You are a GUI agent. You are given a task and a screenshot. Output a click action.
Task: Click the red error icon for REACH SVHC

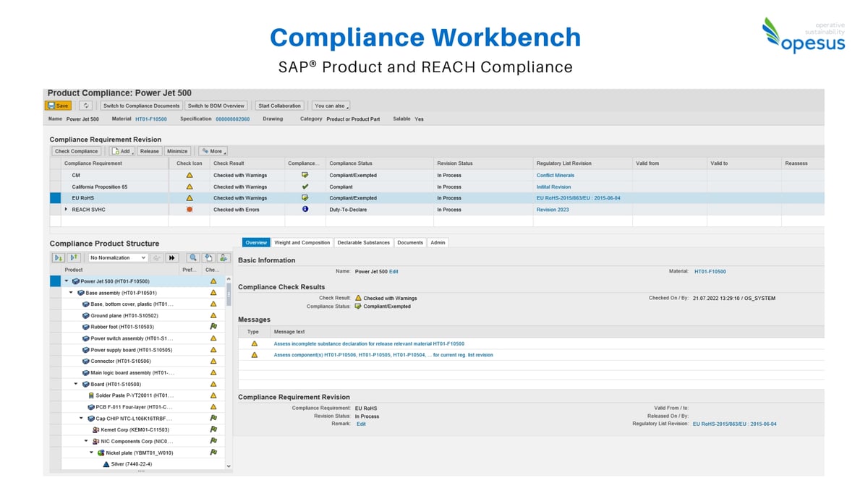(189, 210)
